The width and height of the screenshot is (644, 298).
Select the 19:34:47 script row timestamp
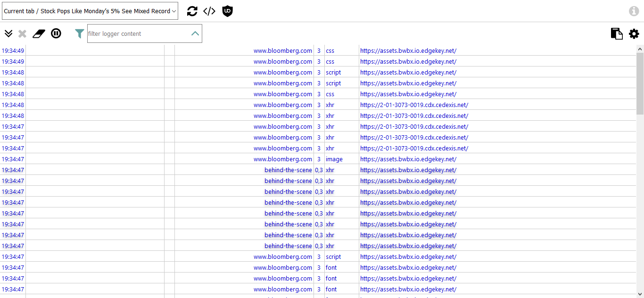13,257
